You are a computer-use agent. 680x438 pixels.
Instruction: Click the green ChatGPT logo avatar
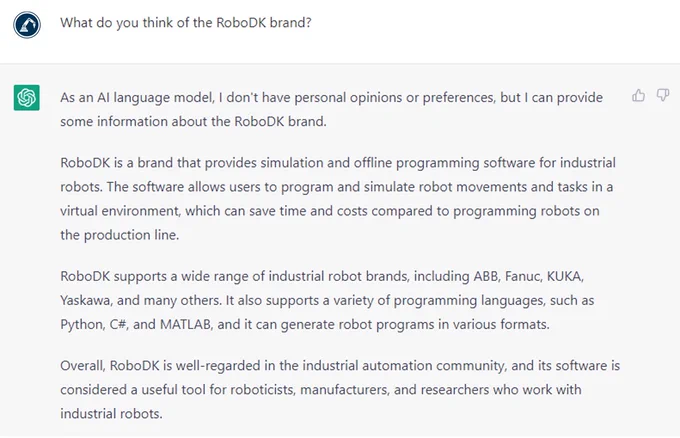(x=26, y=98)
